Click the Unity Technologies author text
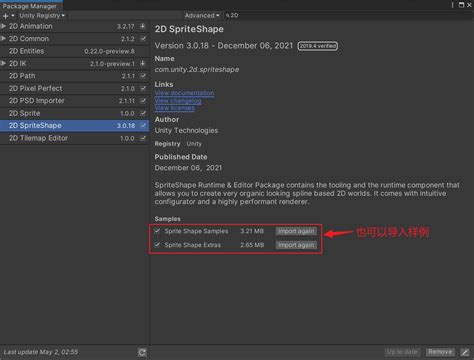Image resolution: width=474 pixels, height=360 pixels. click(x=186, y=131)
